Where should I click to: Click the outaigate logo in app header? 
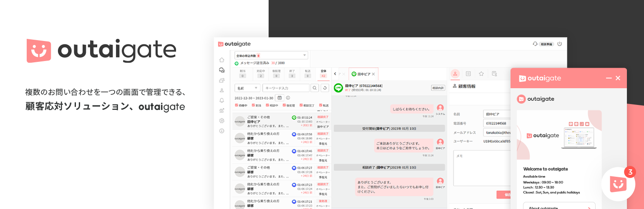(x=234, y=44)
